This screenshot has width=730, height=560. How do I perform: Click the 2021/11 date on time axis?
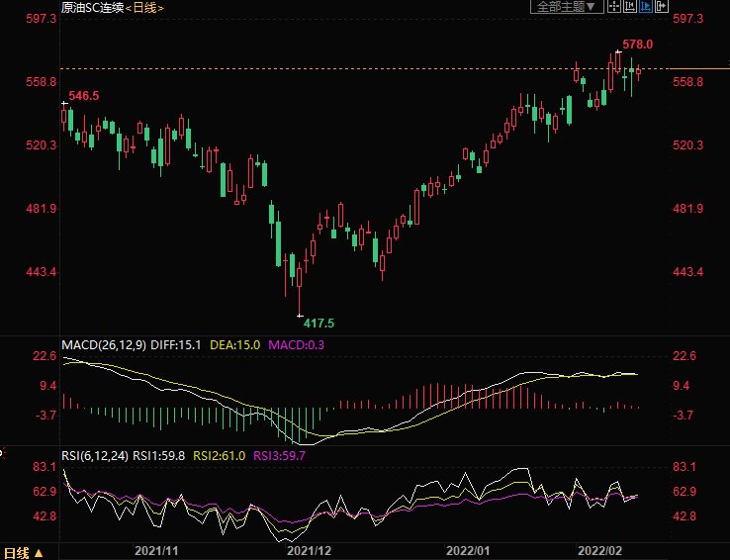(x=155, y=550)
